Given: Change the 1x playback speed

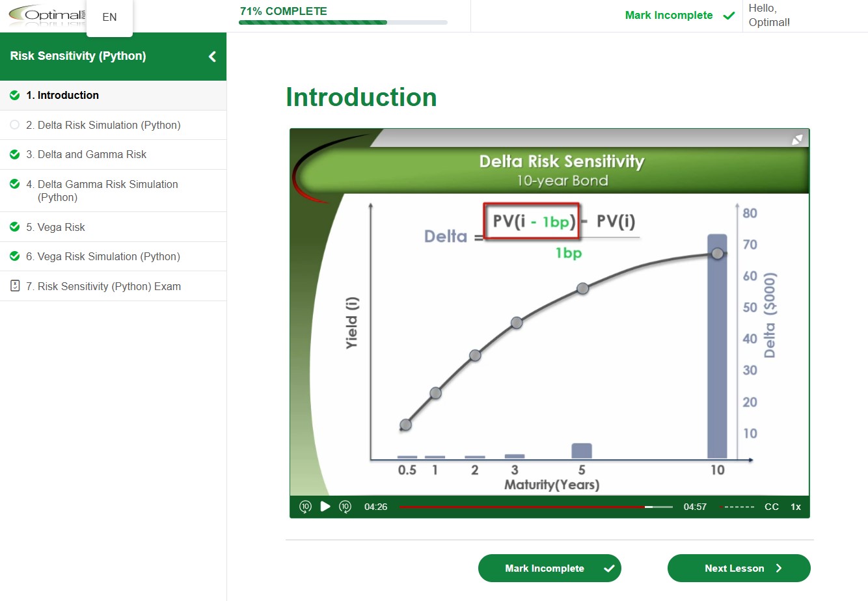Looking at the screenshot, I should [796, 507].
